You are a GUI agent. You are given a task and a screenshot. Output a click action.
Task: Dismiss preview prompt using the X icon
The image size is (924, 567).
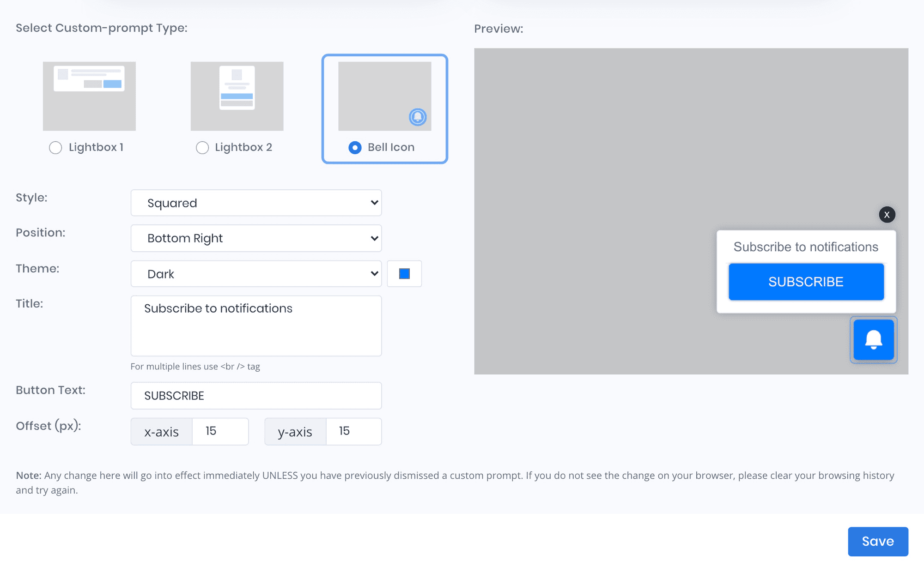click(x=887, y=214)
